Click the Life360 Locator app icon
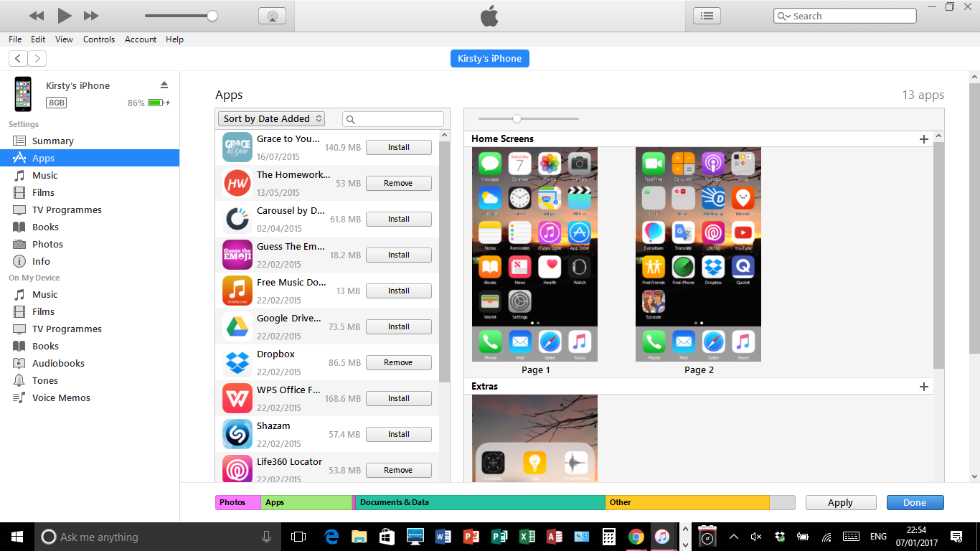The height and width of the screenshot is (551, 980). coord(237,469)
